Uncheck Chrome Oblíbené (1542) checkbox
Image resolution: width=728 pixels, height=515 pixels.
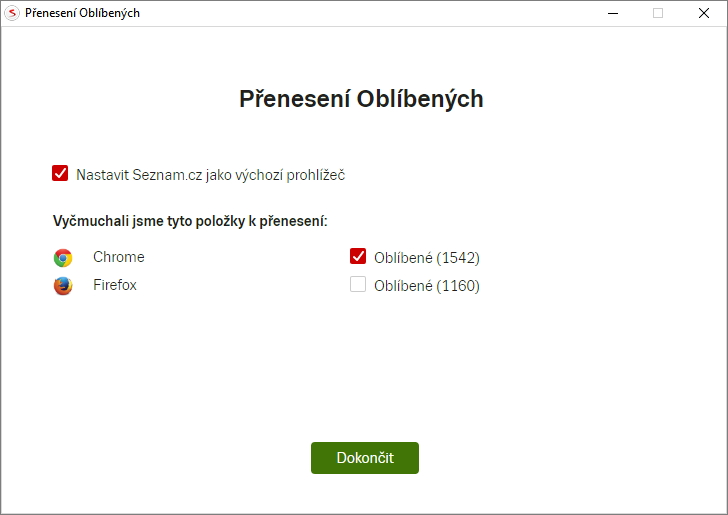358,256
